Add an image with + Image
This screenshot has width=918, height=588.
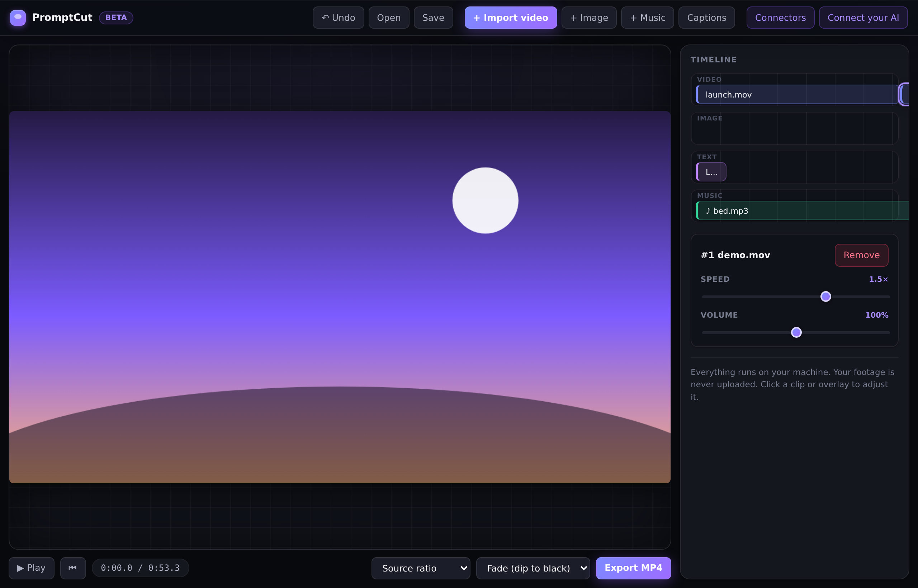coord(589,18)
